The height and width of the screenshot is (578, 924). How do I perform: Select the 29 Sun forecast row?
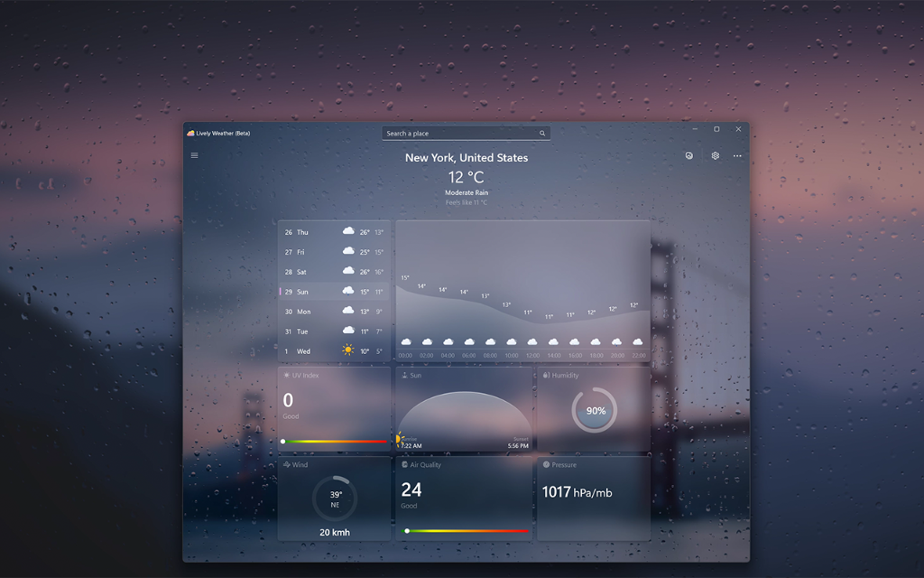tap(334, 292)
